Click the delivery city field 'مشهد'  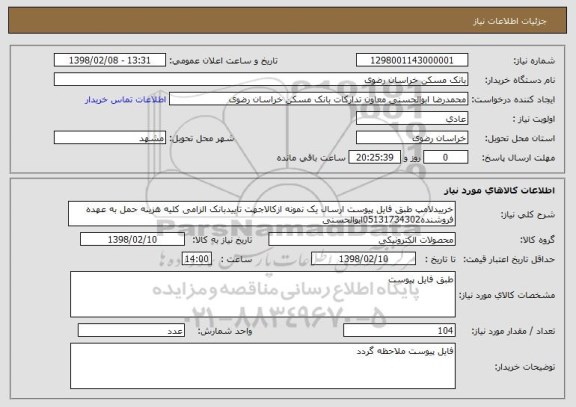click(x=110, y=138)
